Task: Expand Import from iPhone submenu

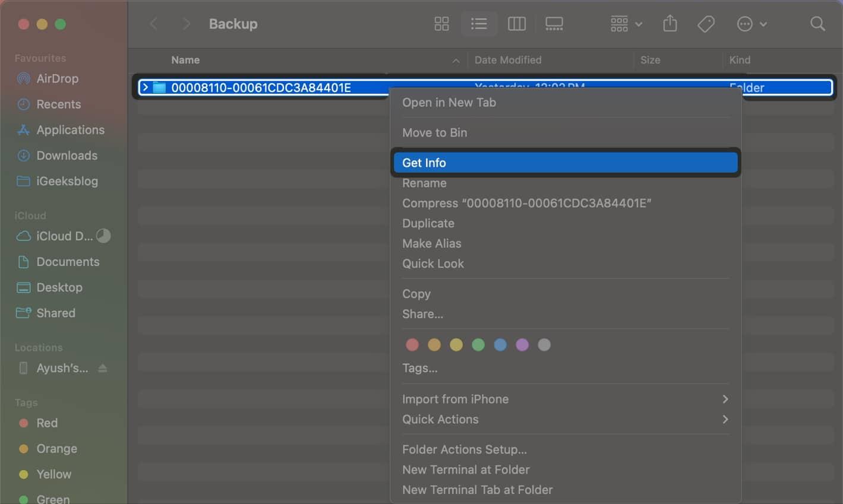Action: (566, 399)
